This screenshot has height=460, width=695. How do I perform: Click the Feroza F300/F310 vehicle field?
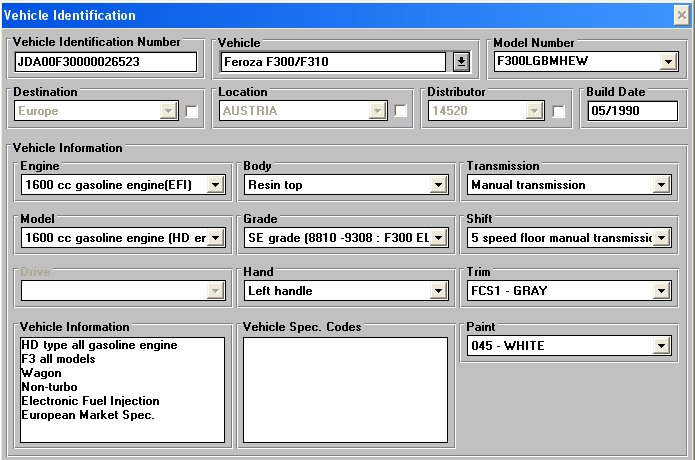333,62
